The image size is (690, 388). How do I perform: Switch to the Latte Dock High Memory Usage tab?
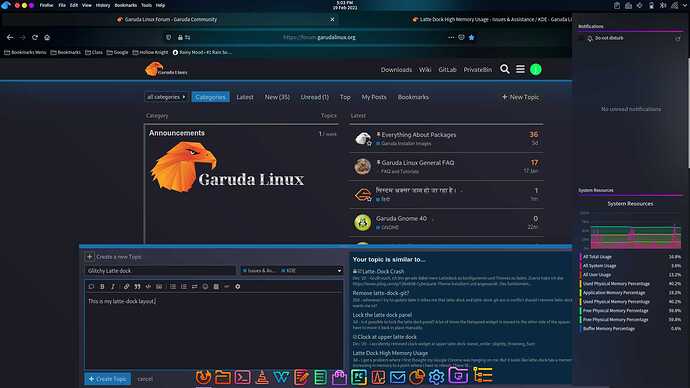click(x=492, y=19)
